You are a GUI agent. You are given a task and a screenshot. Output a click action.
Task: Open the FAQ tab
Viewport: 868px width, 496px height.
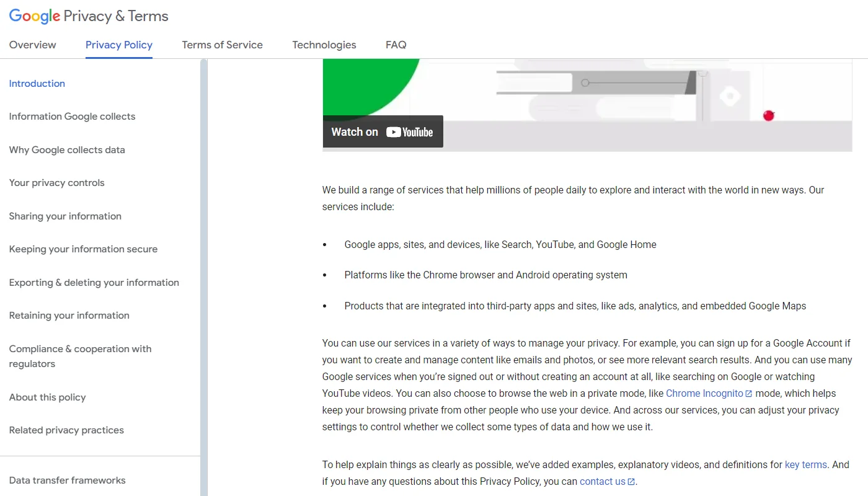[x=396, y=45]
